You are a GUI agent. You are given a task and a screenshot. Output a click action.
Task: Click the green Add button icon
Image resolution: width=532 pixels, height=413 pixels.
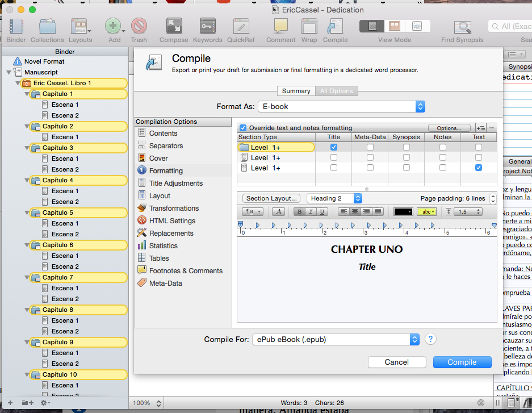point(113,26)
